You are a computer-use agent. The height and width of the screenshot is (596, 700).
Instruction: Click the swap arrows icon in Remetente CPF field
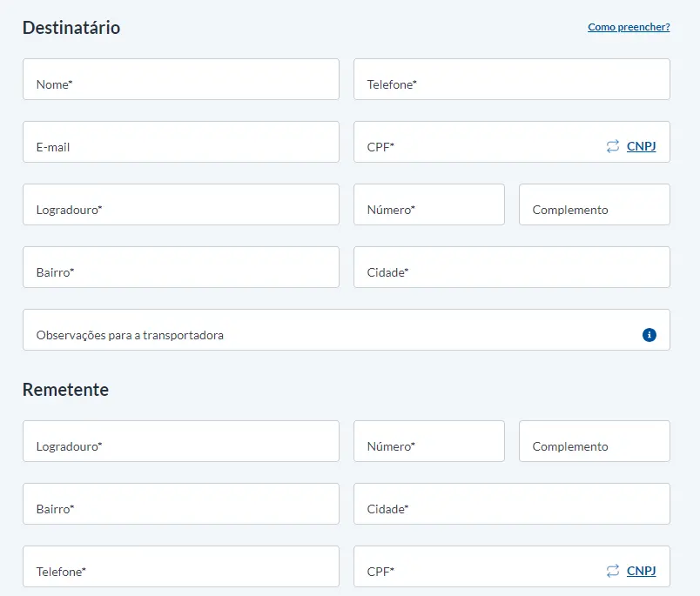pos(613,571)
